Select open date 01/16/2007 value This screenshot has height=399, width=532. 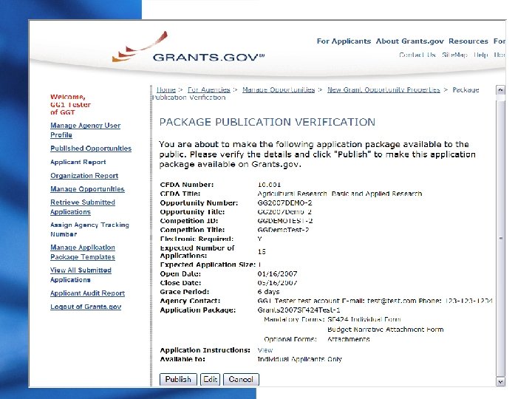(x=277, y=274)
